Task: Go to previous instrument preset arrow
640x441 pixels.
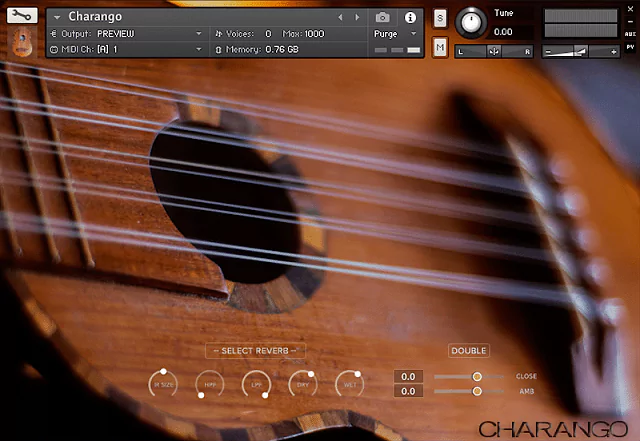Action: 340,17
